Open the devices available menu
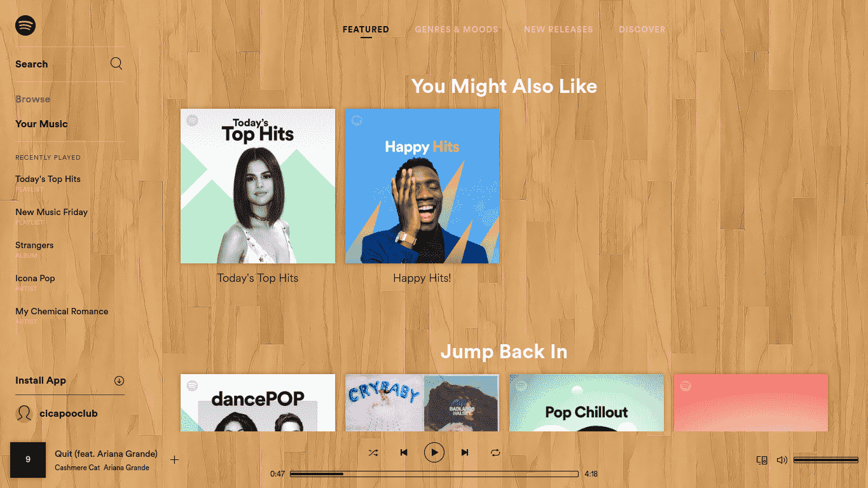The image size is (868, 488). point(761,460)
